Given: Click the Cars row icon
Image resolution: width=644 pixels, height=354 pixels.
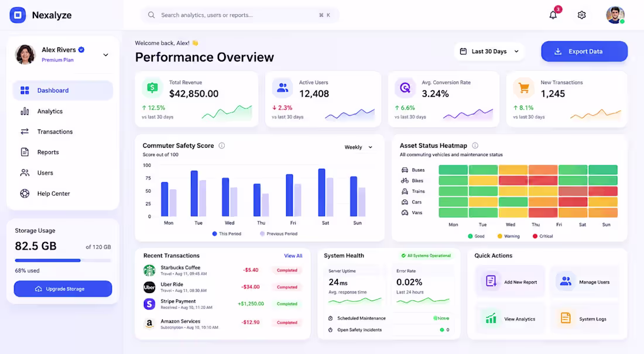Looking at the screenshot, I should [405, 202].
